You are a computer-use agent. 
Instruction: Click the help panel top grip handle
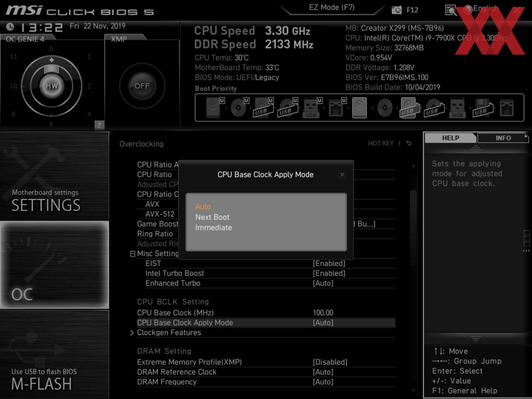point(476,147)
